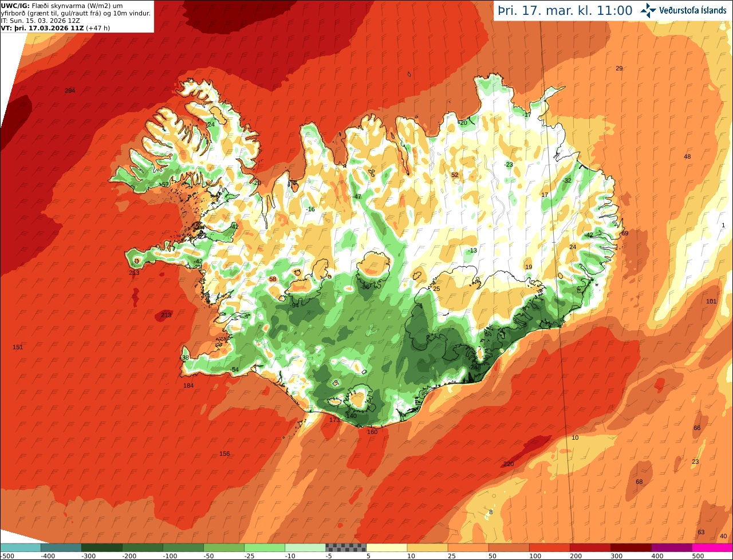This screenshot has width=733, height=560.
Task: Click the '68' value in the southeast sea
Action: pos(639,482)
